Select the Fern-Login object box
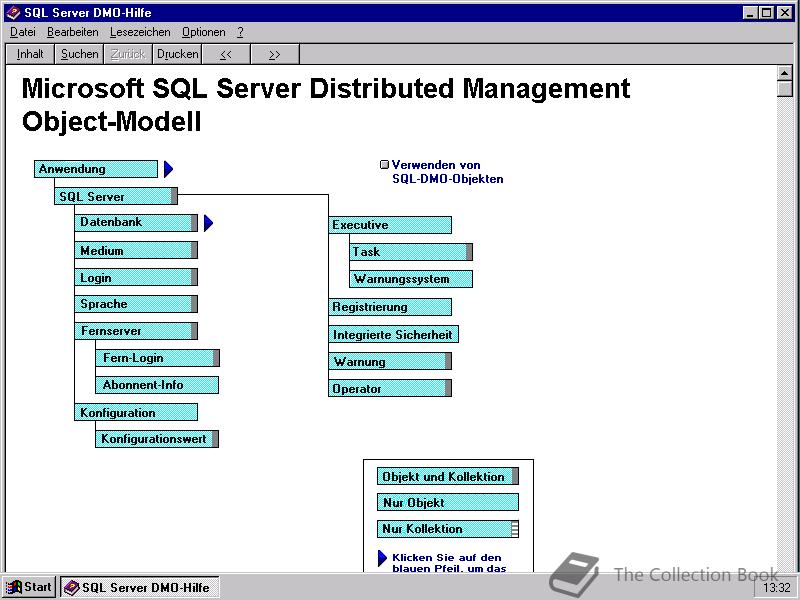The height and width of the screenshot is (600, 800). (158, 358)
